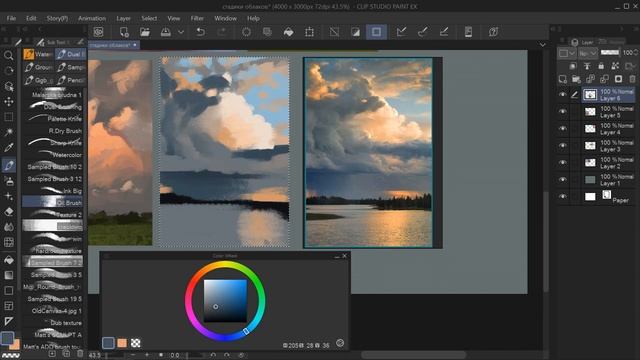Select the Palette Knife brush
This screenshot has height=360, width=640.
pos(53,119)
